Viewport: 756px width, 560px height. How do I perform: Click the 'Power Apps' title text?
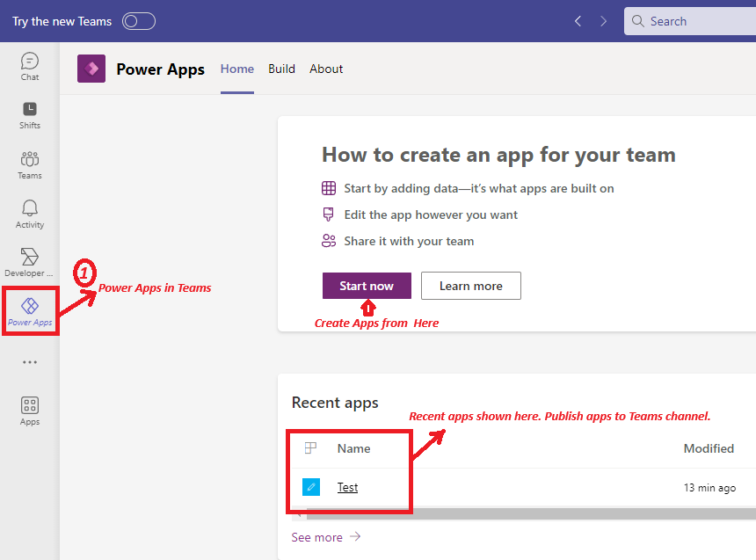pyautogui.click(x=161, y=69)
